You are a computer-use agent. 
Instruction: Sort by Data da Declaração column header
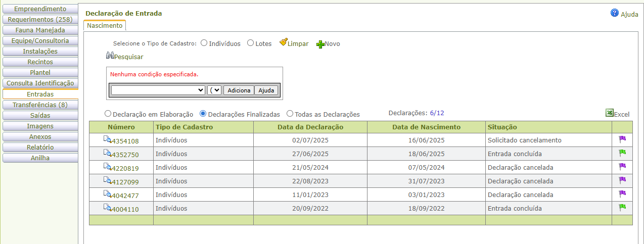point(310,127)
